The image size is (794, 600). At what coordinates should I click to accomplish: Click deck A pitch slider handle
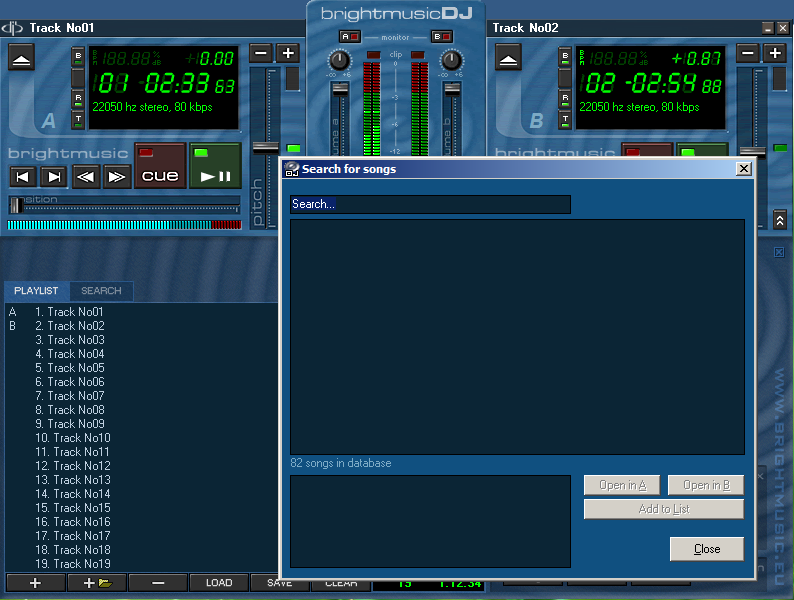click(266, 148)
